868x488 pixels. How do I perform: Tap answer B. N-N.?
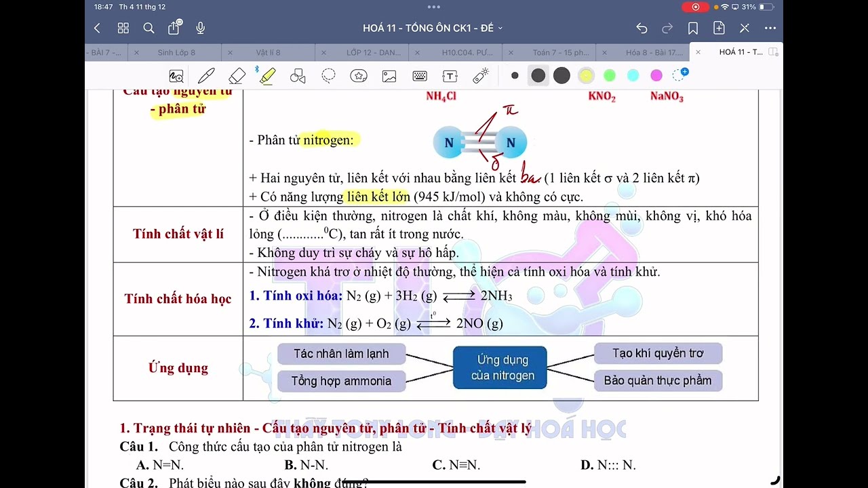click(306, 465)
